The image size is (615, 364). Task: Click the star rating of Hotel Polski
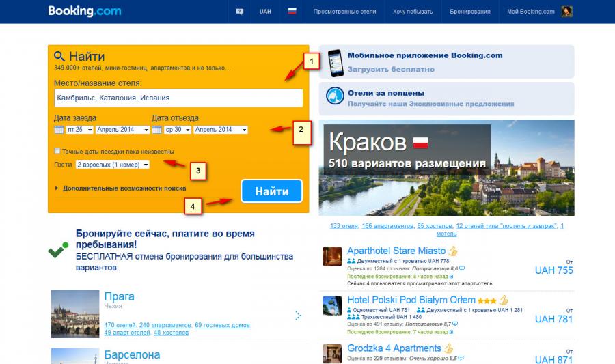487,301
